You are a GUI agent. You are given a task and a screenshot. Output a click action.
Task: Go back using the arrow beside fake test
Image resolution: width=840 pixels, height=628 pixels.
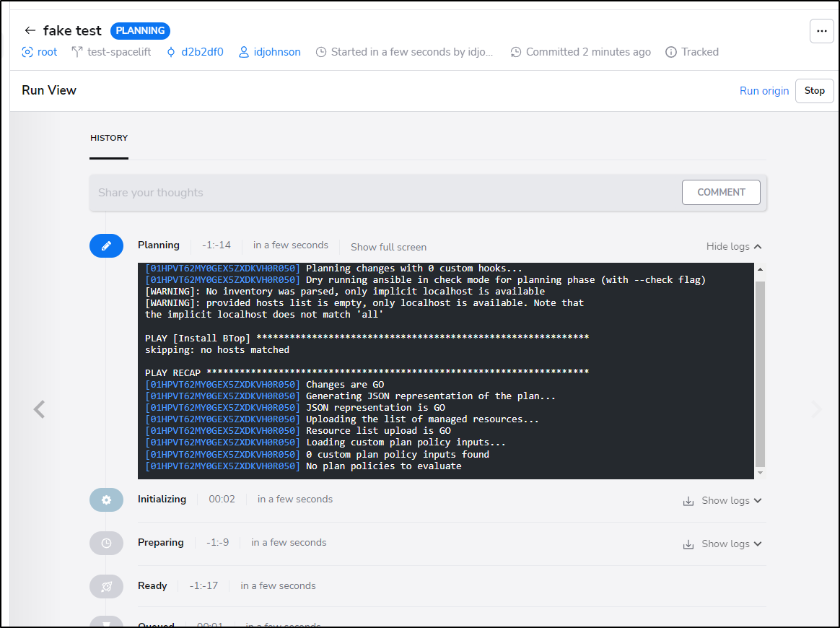30,30
